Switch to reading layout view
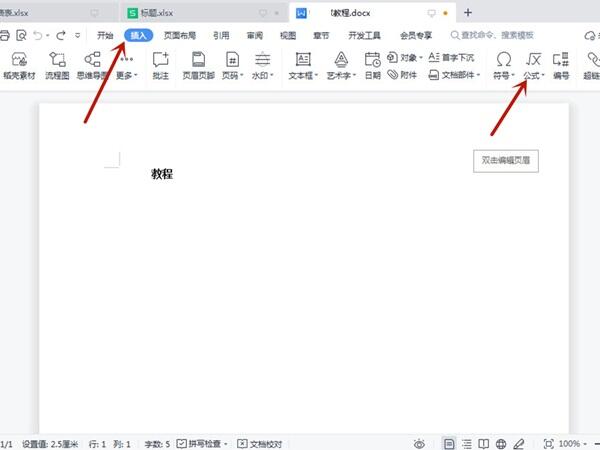This screenshot has height=450, width=600. pyautogui.click(x=484, y=444)
